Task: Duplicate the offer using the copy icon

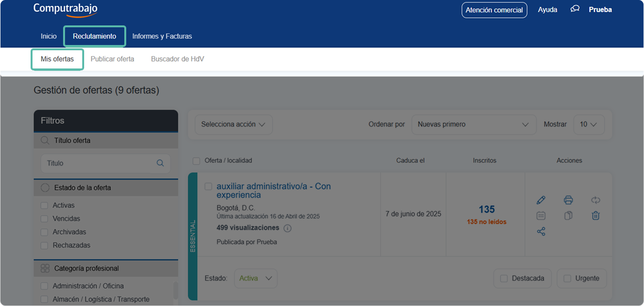Action: point(568,215)
